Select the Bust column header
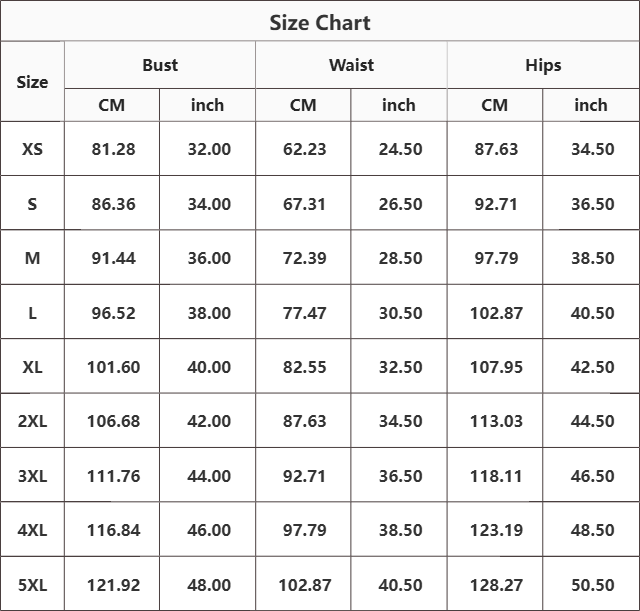640x611 pixels. coord(160,65)
